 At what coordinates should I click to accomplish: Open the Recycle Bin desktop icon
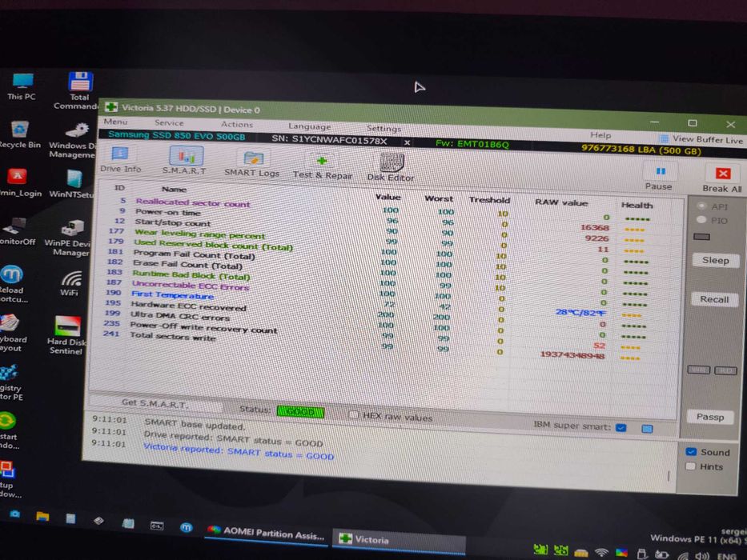click(20, 134)
